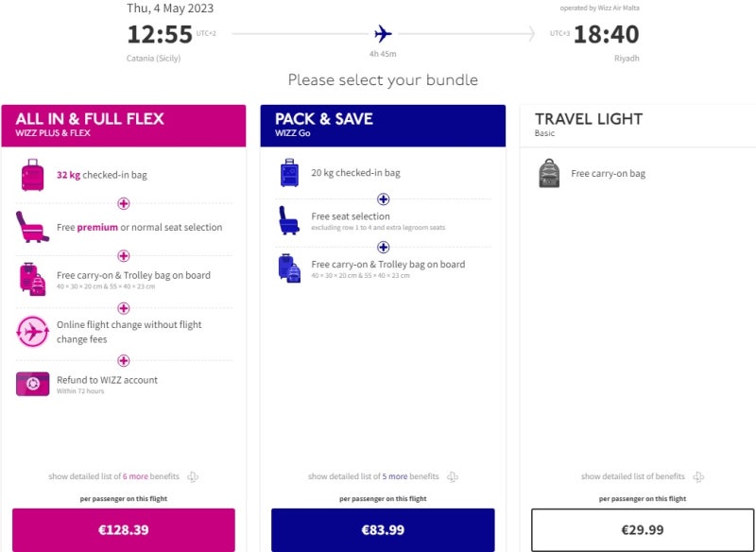This screenshot has width=756, height=552.
Task: Click the airplane icon on the flight route line
Action: 383,34
